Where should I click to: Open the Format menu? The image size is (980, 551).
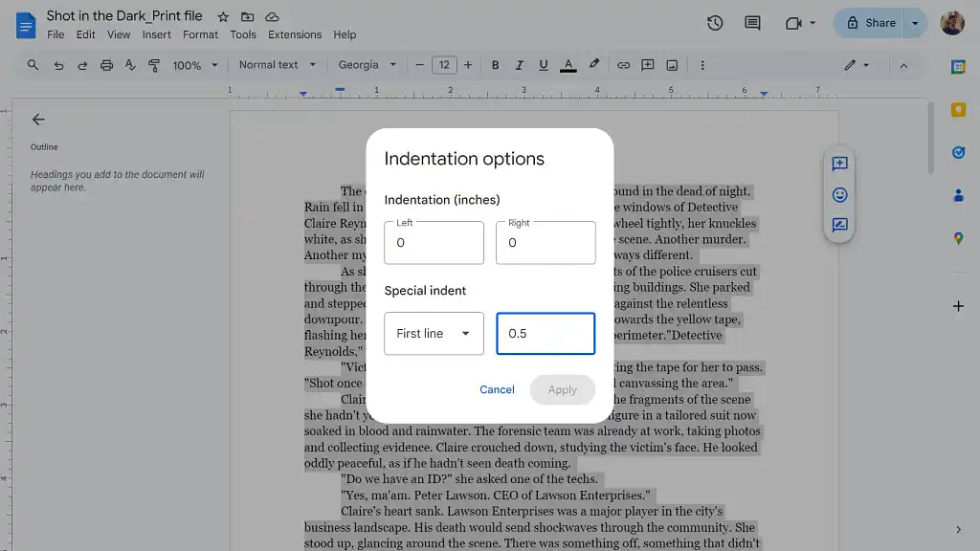(200, 34)
